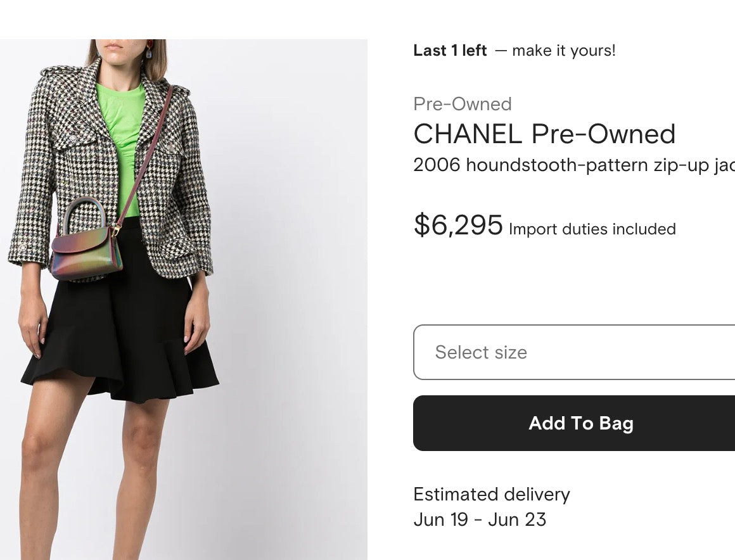Screen dimensions: 735x560
Task: Click the Estimated delivery label
Action: 492,494
